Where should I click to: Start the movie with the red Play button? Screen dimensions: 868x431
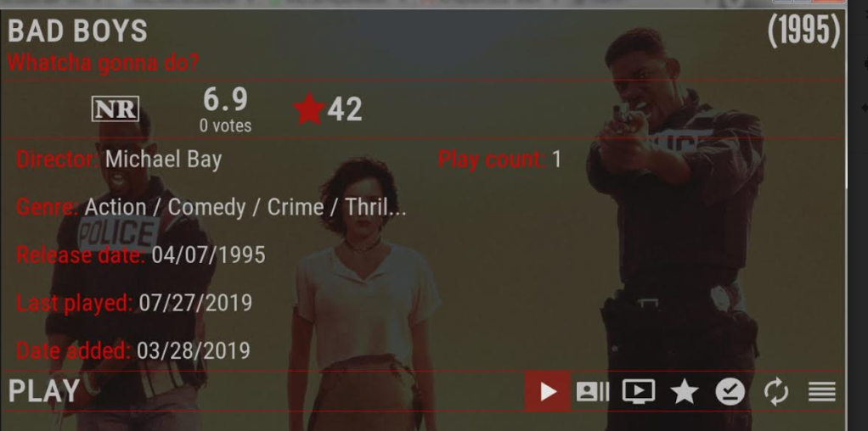coord(547,391)
